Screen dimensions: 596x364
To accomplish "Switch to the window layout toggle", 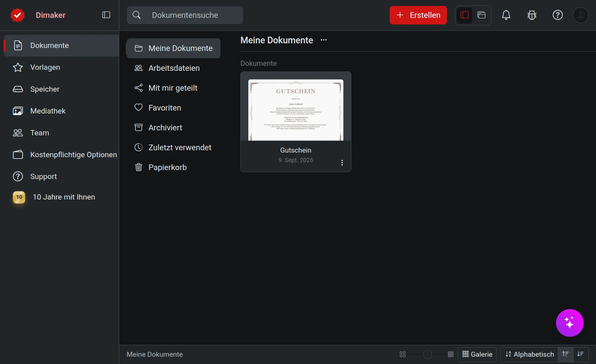I will pos(481,15).
